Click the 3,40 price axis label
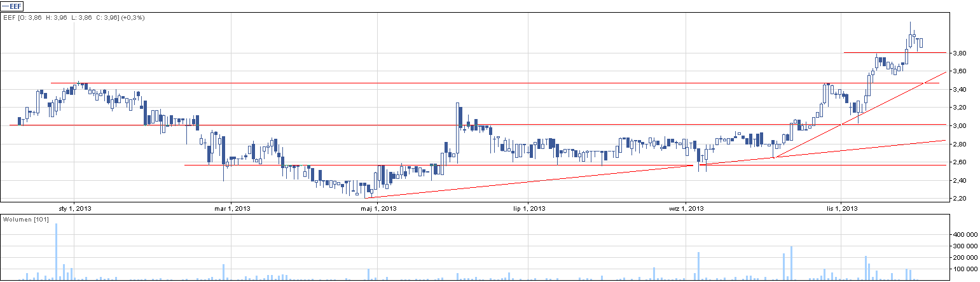 pyautogui.click(x=958, y=90)
